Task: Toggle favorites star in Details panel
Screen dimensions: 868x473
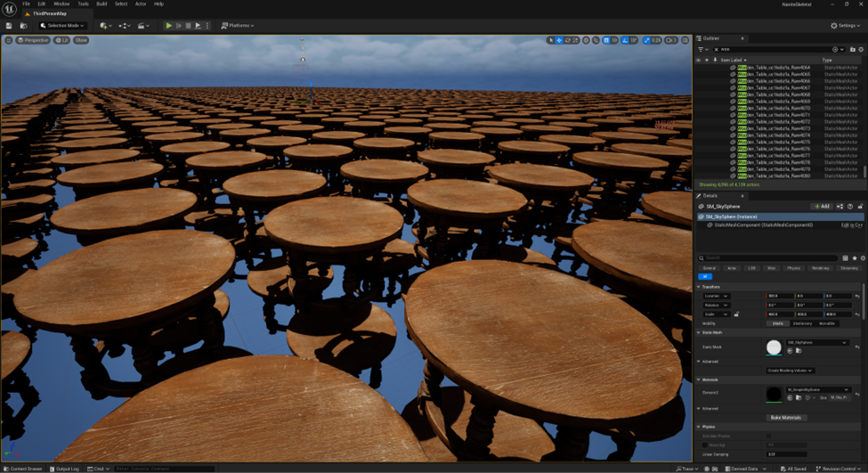Action: click(x=854, y=258)
